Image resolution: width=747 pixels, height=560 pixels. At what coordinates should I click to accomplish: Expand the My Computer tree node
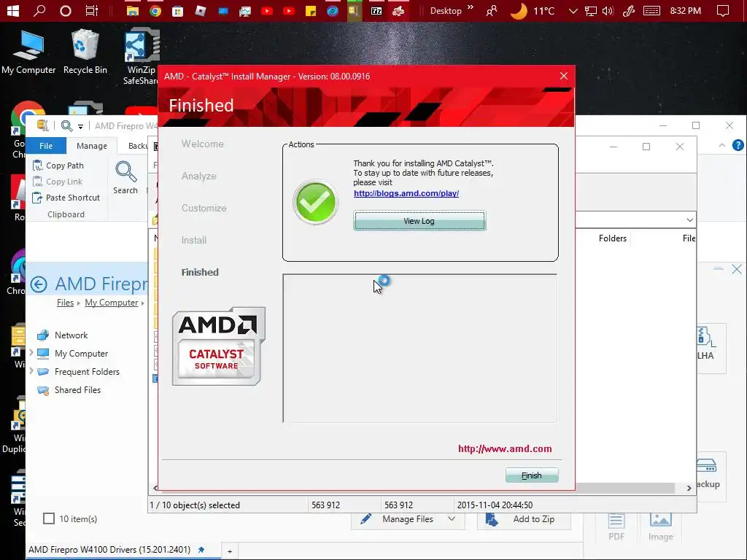(31, 353)
